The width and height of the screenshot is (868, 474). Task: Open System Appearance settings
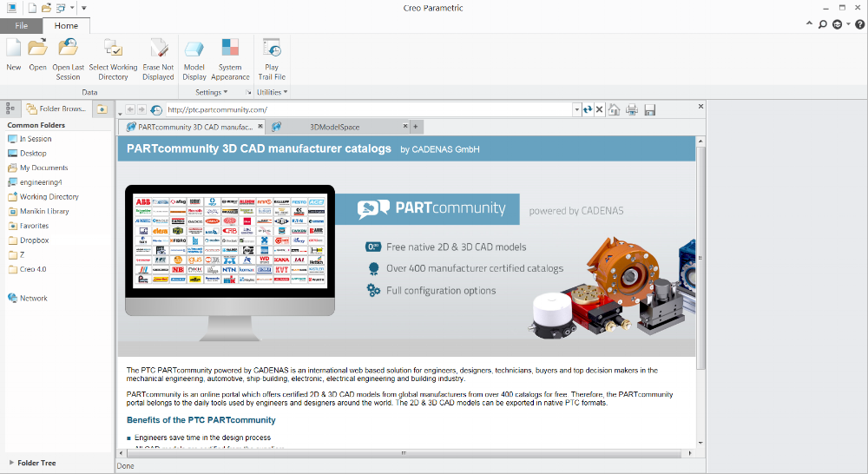(x=230, y=59)
